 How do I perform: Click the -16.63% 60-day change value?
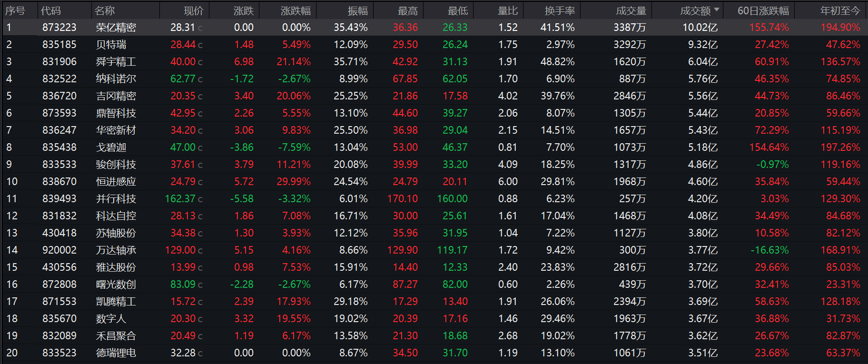point(770,250)
